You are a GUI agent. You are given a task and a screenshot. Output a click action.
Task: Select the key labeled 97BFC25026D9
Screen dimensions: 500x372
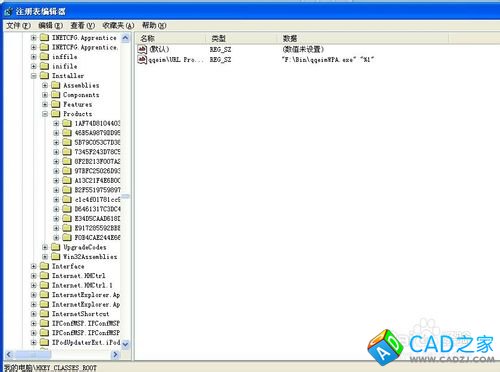(97, 171)
